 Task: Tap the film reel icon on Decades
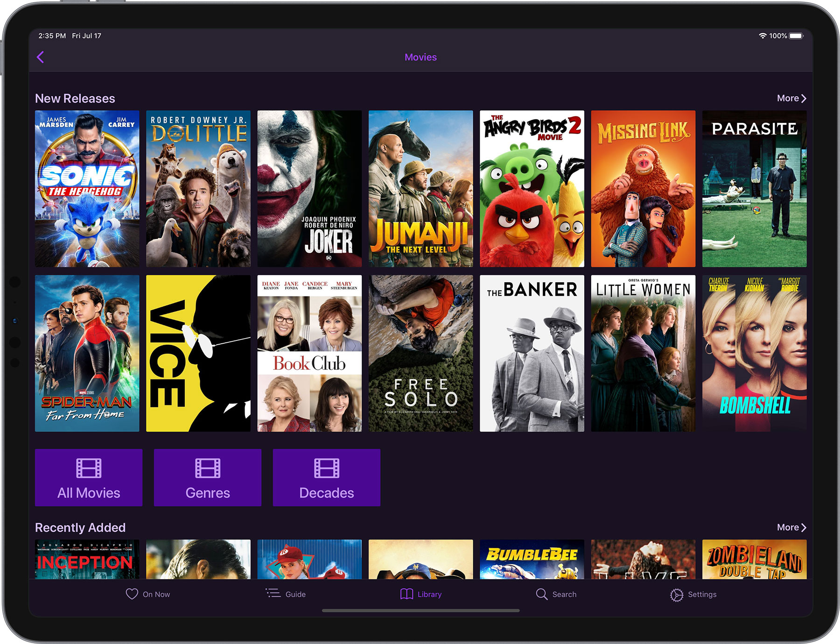326,467
